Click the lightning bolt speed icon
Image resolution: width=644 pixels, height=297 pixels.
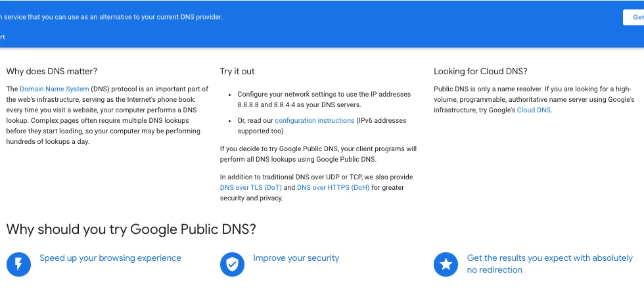(x=19, y=264)
